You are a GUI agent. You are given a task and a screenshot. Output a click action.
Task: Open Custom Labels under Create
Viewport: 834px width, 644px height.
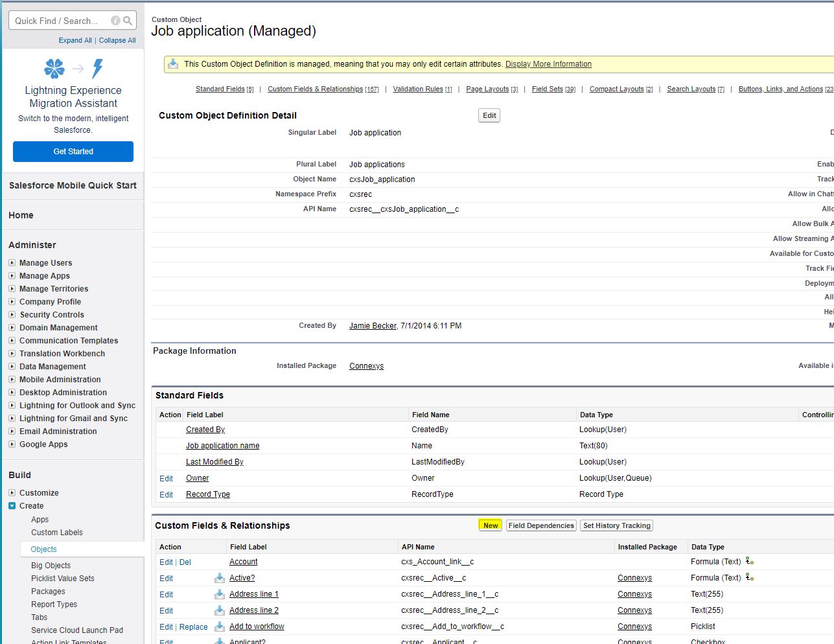57,533
